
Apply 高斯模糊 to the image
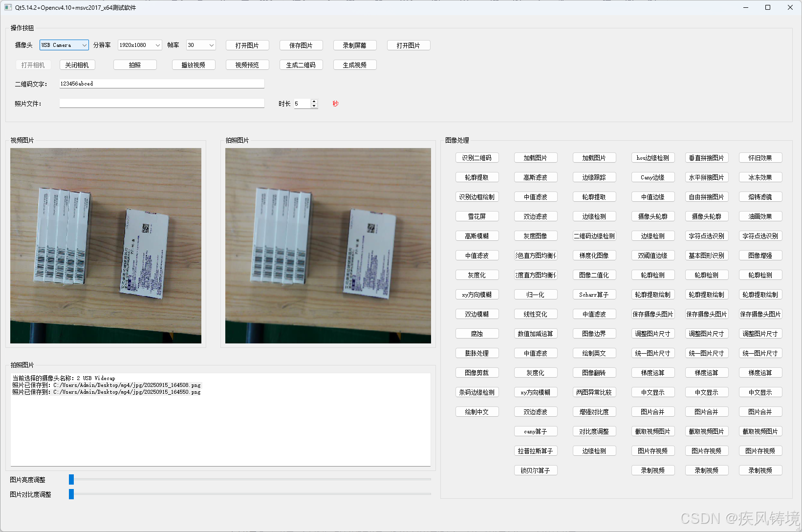[x=477, y=236]
